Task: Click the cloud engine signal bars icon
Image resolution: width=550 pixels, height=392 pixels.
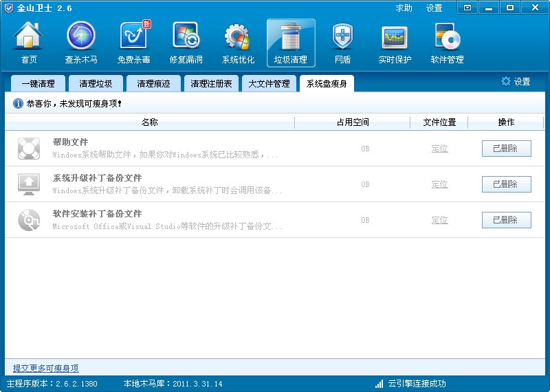Action: [x=379, y=384]
